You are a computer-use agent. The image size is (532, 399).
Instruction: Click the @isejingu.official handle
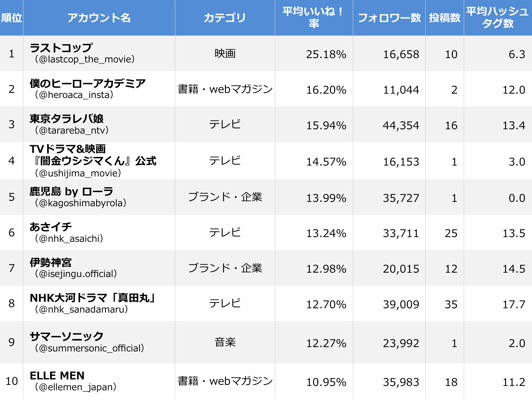[x=76, y=274]
